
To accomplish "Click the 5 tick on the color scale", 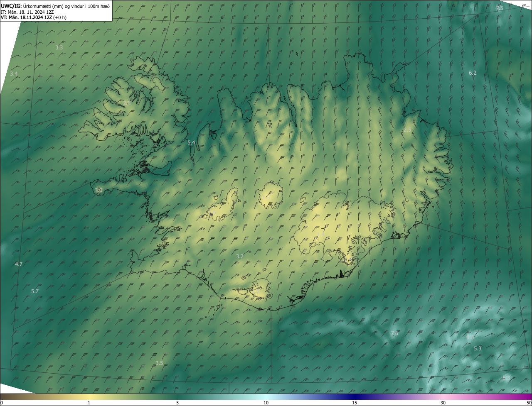I will pos(177,403).
